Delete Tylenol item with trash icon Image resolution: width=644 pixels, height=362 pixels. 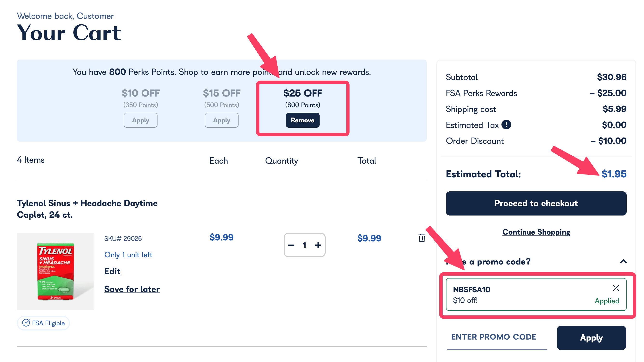(x=422, y=238)
